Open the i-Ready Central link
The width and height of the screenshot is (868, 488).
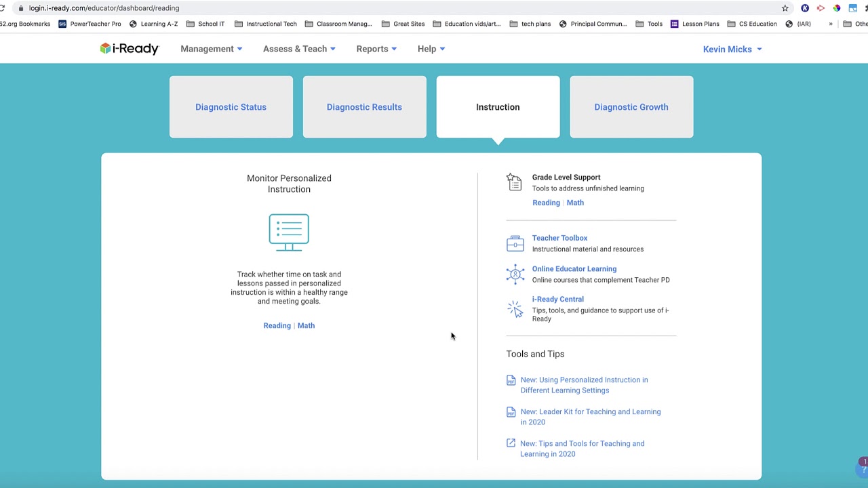coord(557,299)
